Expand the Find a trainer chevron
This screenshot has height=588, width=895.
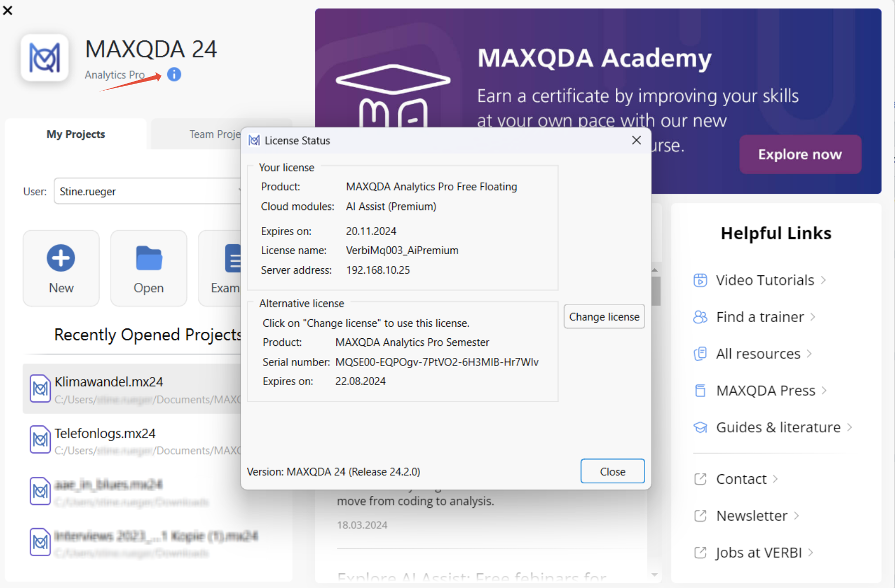[813, 317]
